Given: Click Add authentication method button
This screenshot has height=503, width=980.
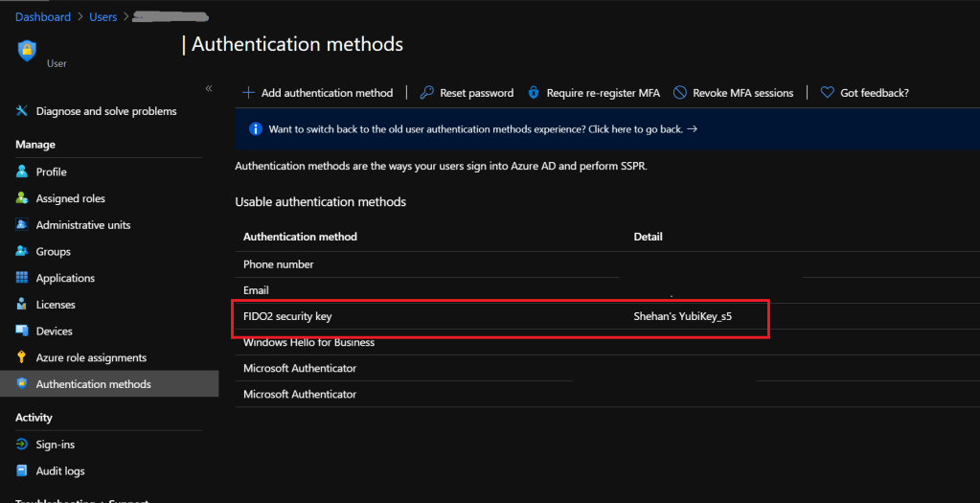Looking at the screenshot, I should (x=317, y=93).
